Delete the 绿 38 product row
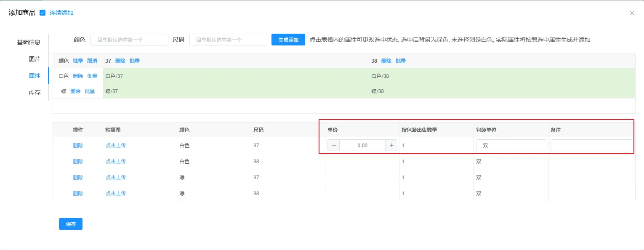This screenshot has height=250, width=644. [x=78, y=193]
